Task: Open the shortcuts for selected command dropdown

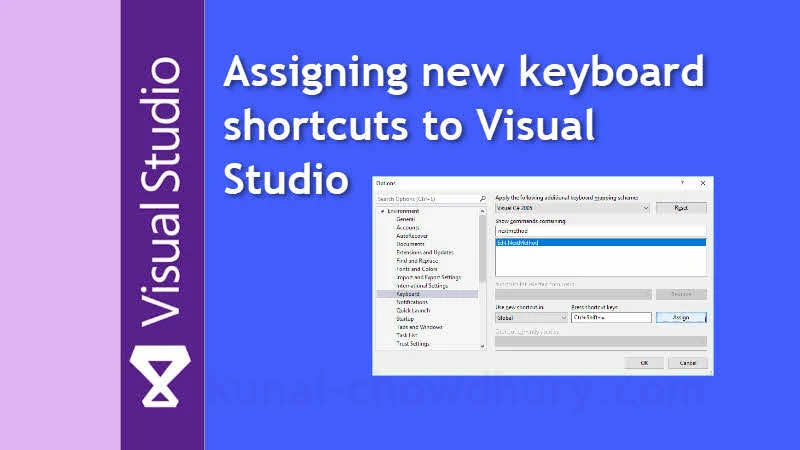Action: [x=573, y=294]
